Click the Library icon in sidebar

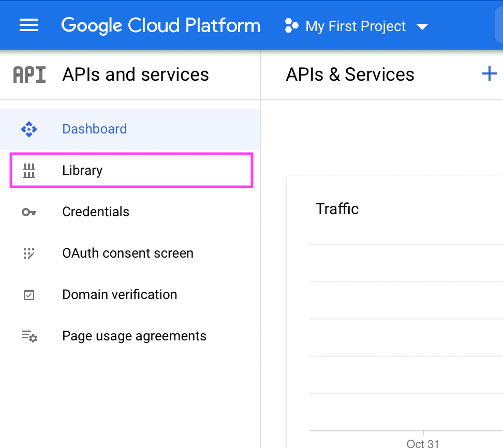click(29, 170)
